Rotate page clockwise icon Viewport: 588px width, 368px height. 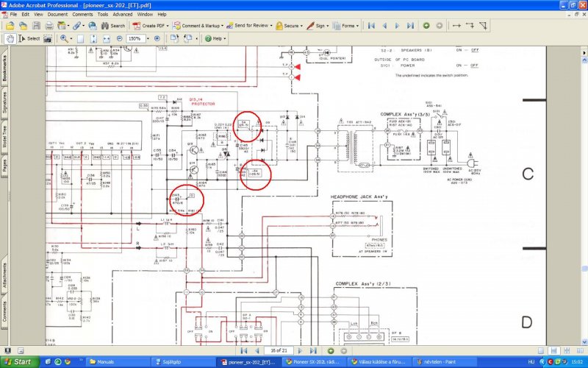pyautogui.click(x=174, y=38)
